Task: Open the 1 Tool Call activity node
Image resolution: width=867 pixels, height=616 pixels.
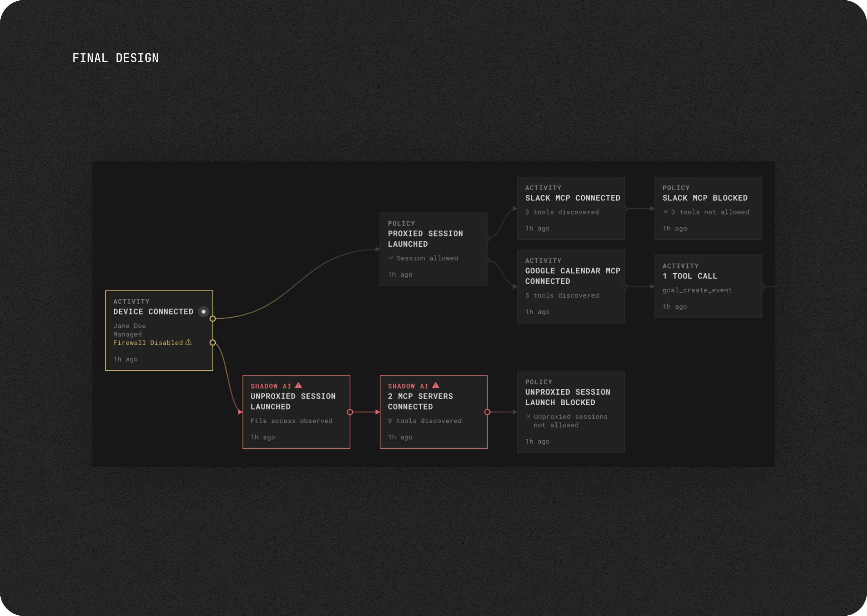Action: (x=708, y=287)
